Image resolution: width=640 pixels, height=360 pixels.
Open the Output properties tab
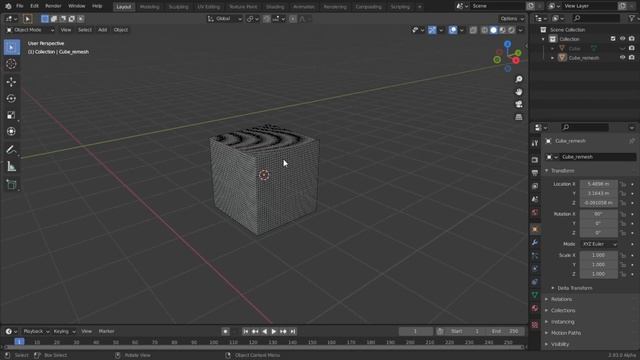tap(535, 173)
